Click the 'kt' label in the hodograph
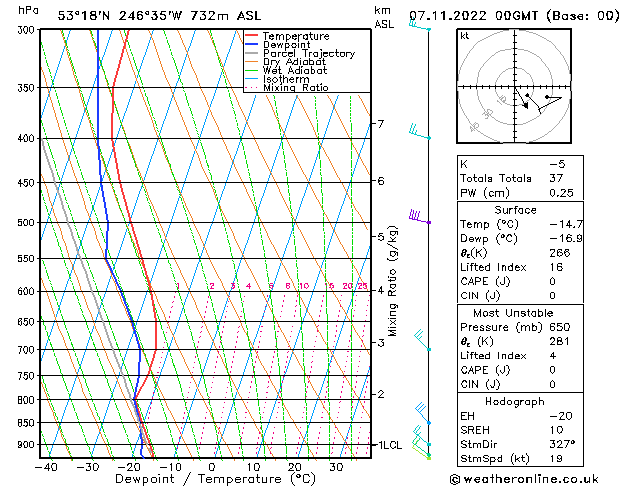The image size is (629, 486). (x=464, y=36)
